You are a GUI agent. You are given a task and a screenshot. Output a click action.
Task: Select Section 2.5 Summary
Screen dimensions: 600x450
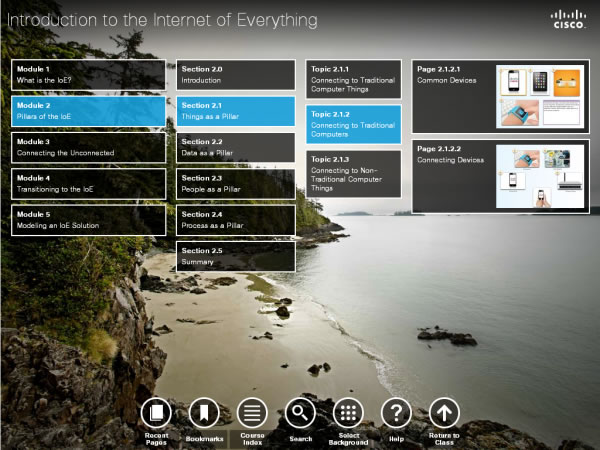(x=235, y=256)
